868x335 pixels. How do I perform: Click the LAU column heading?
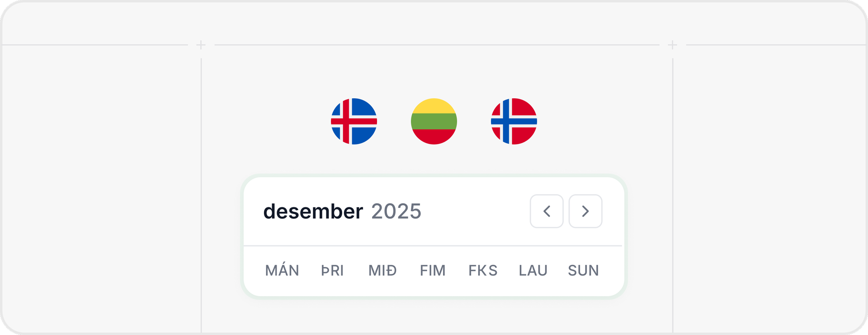pyautogui.click(x=533, y=270)
